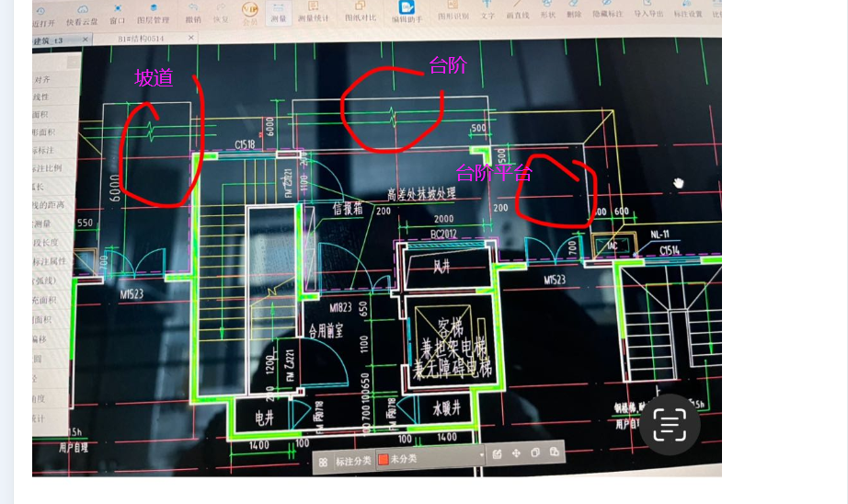Click the 客梯 elevator label
This screenshot has height=504, width=848.
click(x=450, y=328)
